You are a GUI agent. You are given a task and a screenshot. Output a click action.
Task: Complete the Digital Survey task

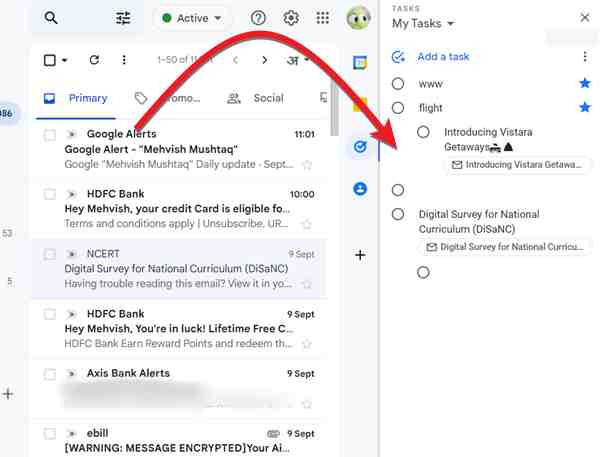(398, 214)
